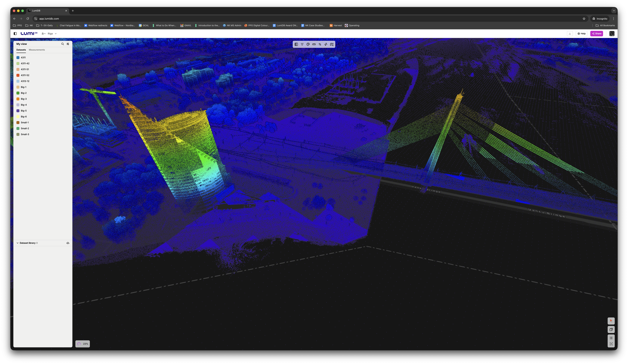Image resolution: width=628 pixels, height=364 pixels.
Task: Open the map search tool
Action: (x=332, y=44)
